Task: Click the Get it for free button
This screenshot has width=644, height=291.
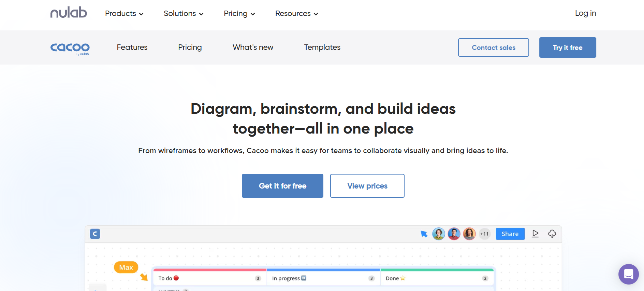Action: (282, 186)
